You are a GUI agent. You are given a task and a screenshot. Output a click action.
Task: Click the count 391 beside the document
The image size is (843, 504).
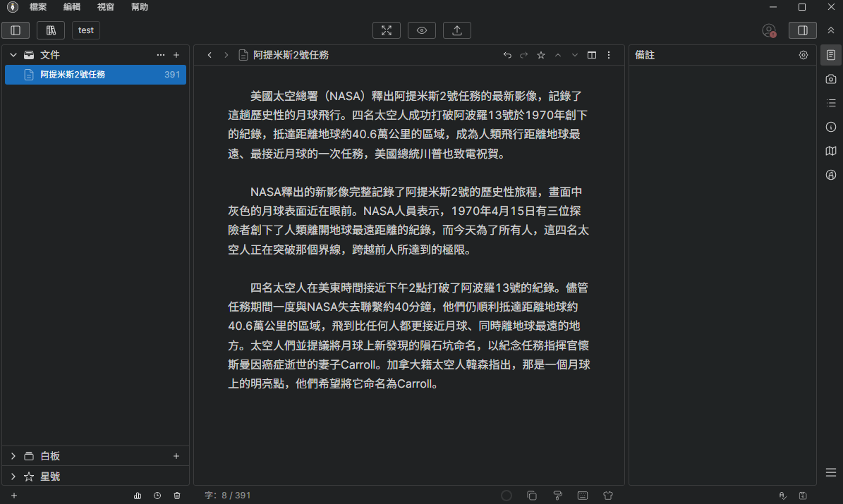tap(172, 75)
